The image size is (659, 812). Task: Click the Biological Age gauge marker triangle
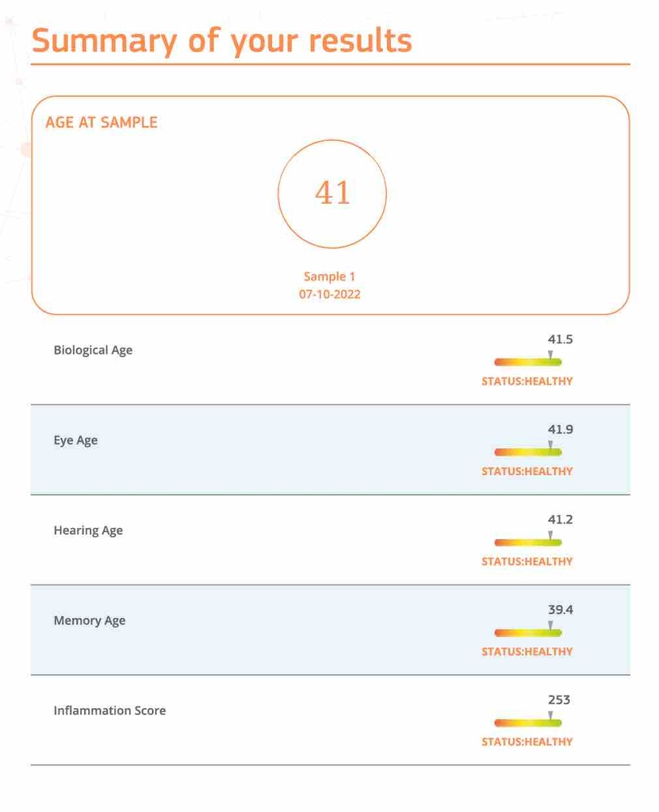point(550,355)
